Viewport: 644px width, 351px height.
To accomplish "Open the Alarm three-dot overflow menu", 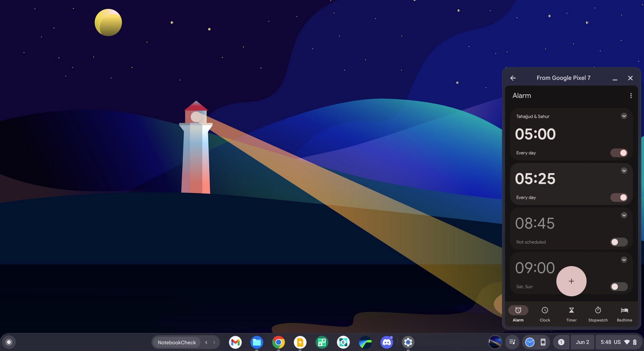I will coord(631,96).
